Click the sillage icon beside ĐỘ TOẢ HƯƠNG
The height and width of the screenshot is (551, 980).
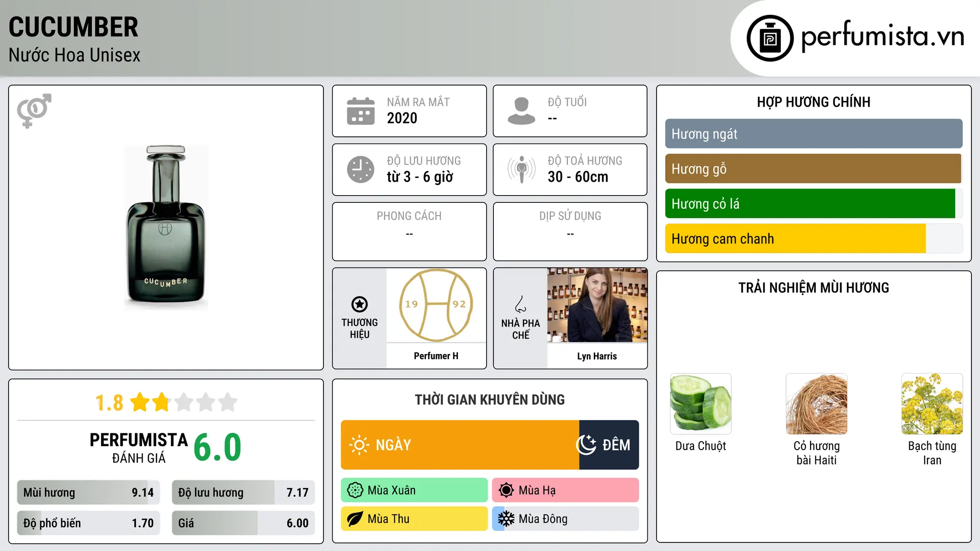522,169
